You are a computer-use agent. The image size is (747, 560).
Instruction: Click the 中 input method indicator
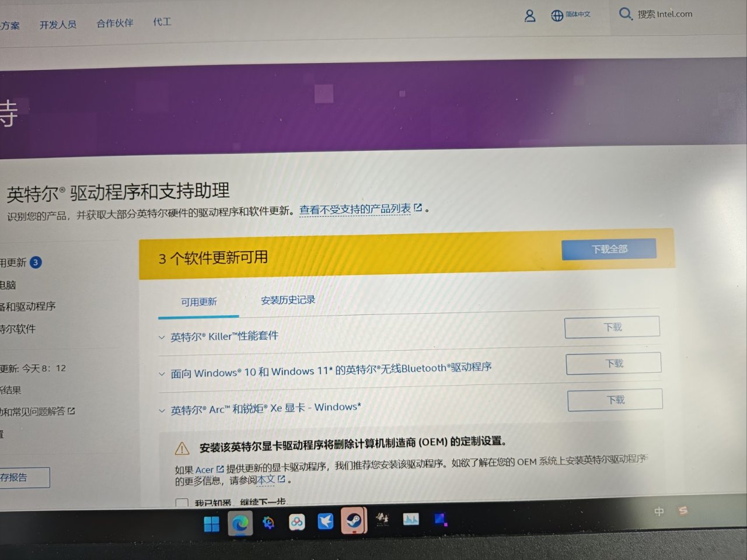pyautogui.click(x=659, y=512)
